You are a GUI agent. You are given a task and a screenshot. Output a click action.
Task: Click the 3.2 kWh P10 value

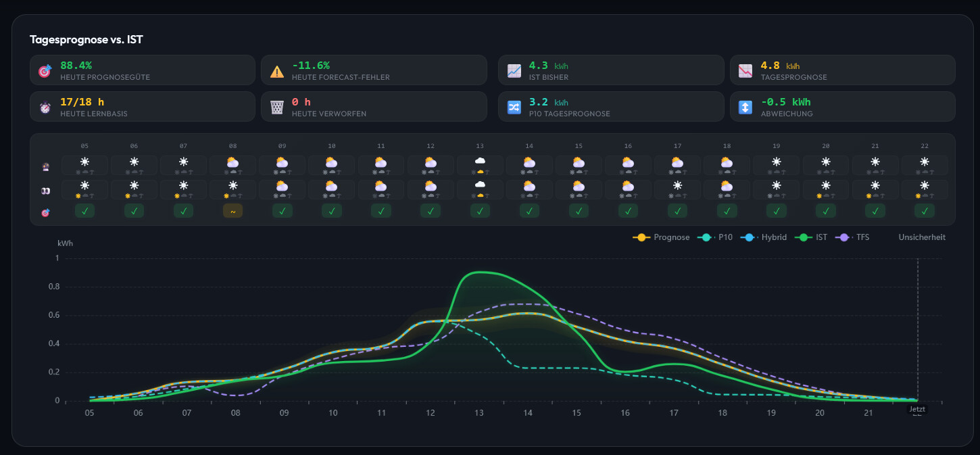pyautogui.click(x=549, y=102)
